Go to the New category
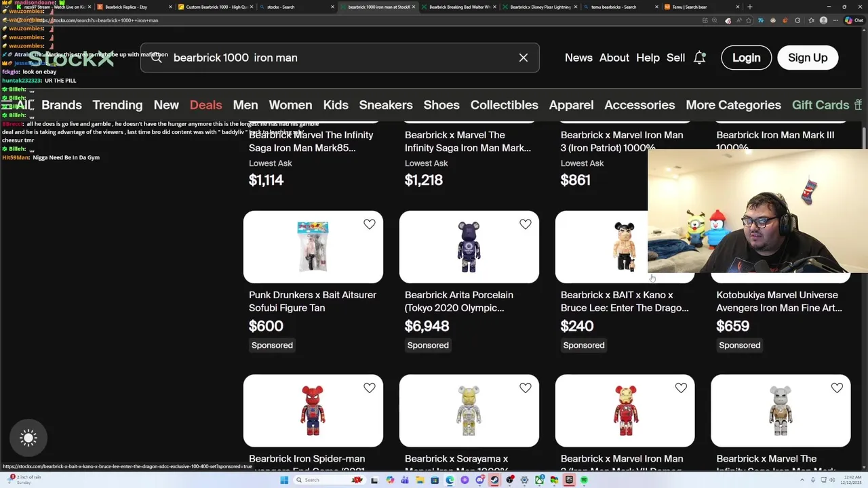Screen dimensions: 868x488 click(x=166, y=105)
